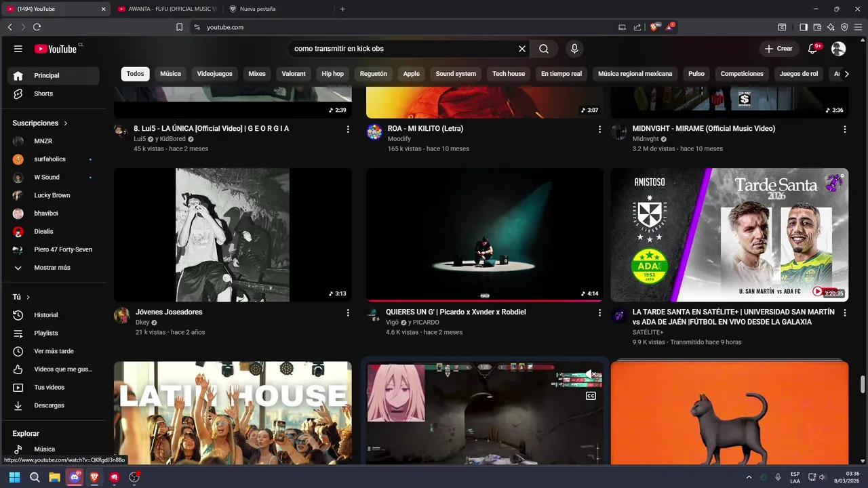Viewport: 868px width, 488px height.
Task: Unmute the previewing Valorant video
Action: (x=591, y=374)
